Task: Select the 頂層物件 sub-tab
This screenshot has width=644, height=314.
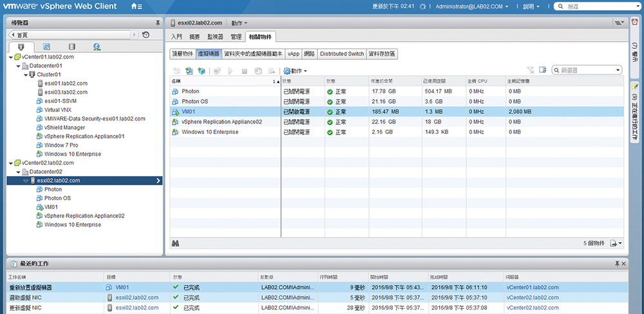Action: point(182,54)
